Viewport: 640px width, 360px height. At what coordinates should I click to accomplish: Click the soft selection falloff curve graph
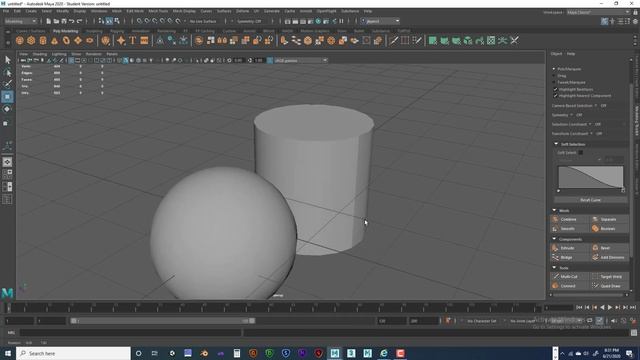click(591, 177)
